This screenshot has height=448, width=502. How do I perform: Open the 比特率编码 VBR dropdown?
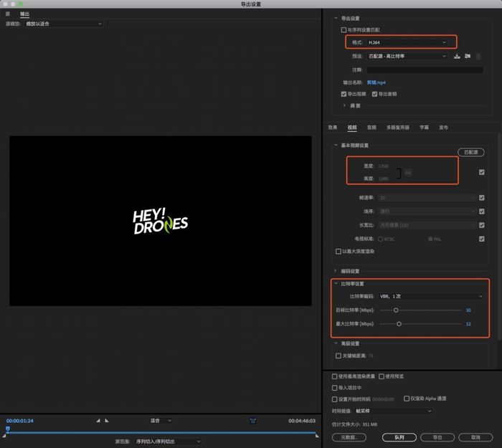(430, 296)
